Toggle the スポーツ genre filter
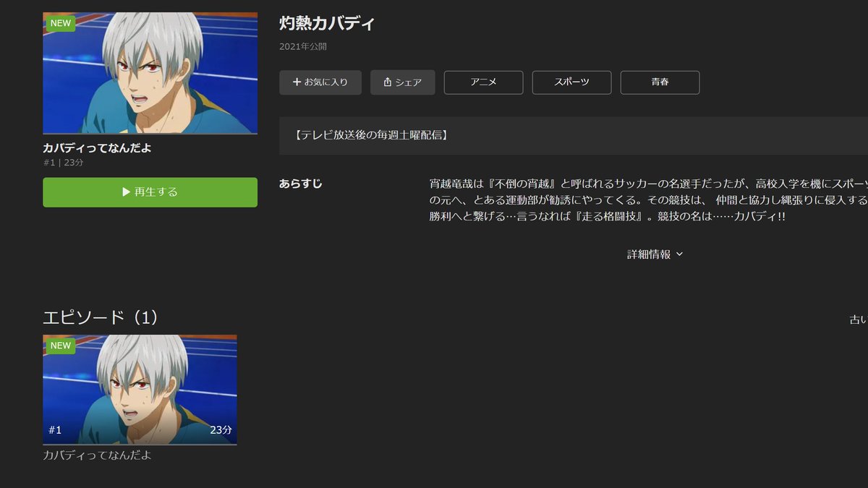 click(x=571, y=82)
